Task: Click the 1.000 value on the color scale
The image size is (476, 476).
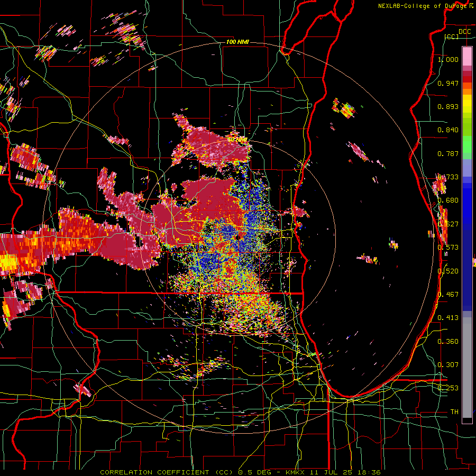Action: 448,59
